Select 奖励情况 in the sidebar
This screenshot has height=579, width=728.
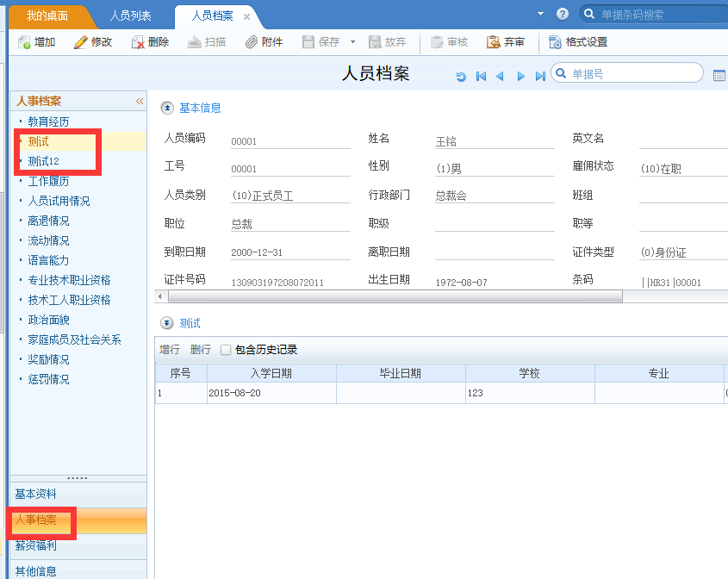click(48, 359)
